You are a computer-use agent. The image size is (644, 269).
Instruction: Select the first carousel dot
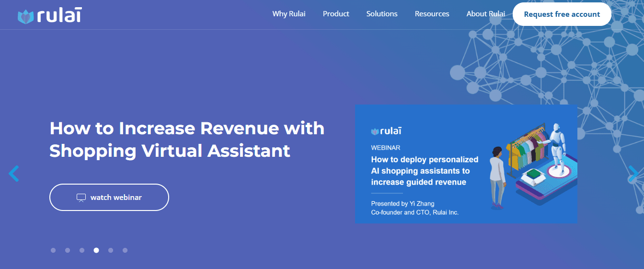tap(53, 250)
